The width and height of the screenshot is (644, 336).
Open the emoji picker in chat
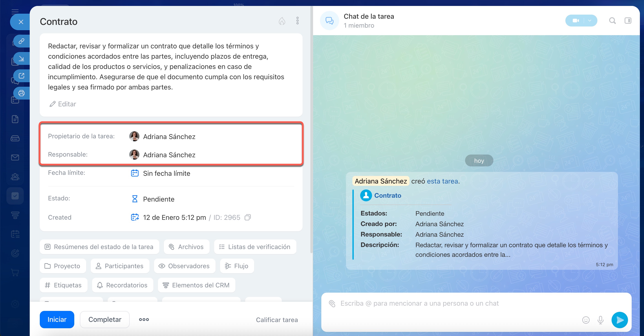(x=585, y=320)
